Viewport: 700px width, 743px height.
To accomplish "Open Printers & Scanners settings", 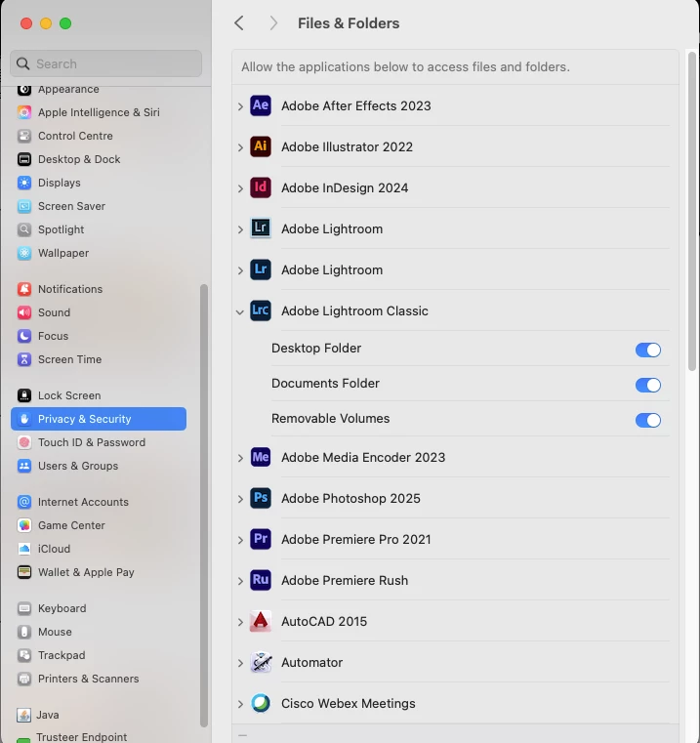I will pos(99,679).
